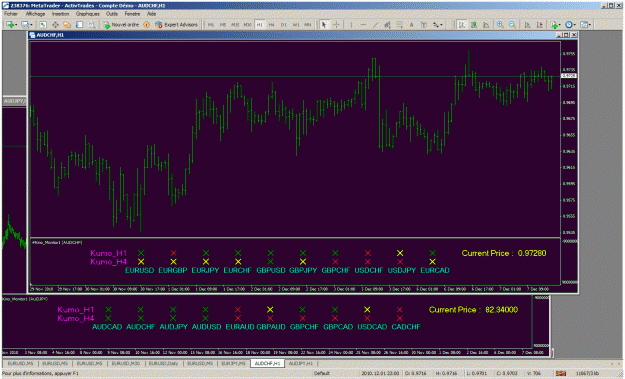Switch chart to M1 timeframe
This screenshot has height=379, width=625.
tap(211, 25)
